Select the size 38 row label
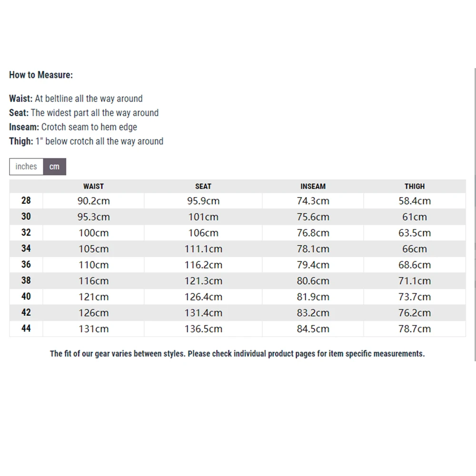Screen dimensions: 476x476 pyautogui.click(x=26, y=280)
